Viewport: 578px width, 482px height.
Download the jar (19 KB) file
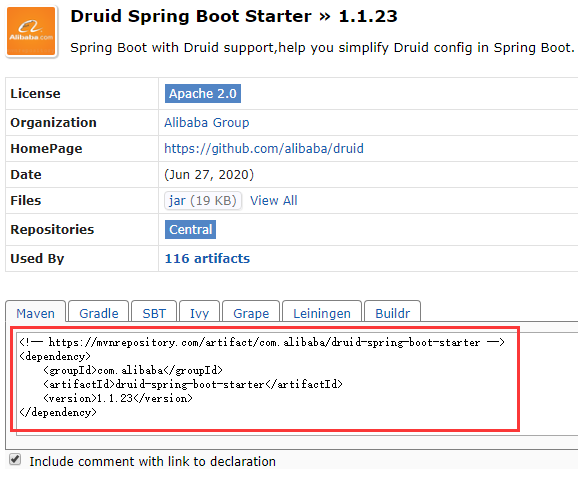[203, 200]
